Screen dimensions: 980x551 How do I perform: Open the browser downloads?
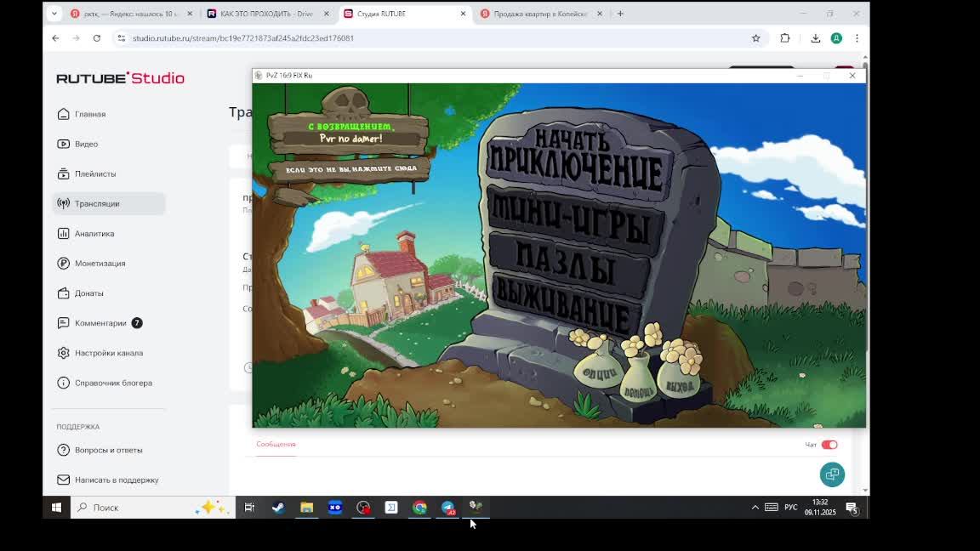click(816, 38)
